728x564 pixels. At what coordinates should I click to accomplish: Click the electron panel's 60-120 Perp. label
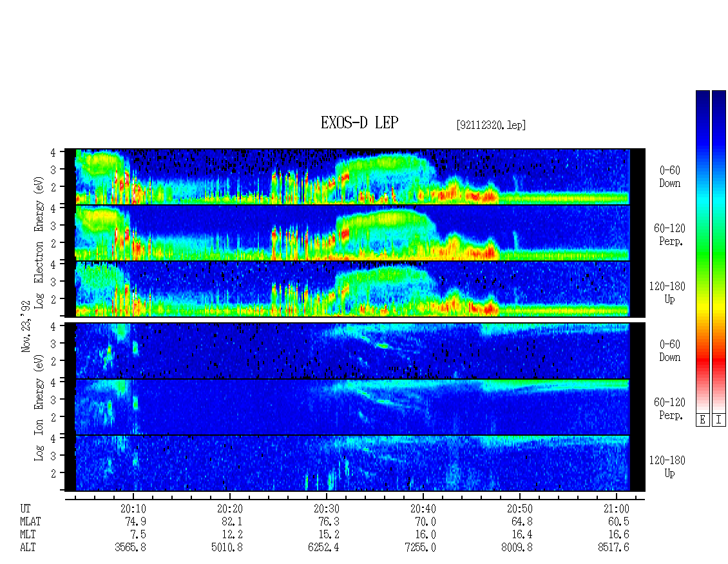click(669, 235)
